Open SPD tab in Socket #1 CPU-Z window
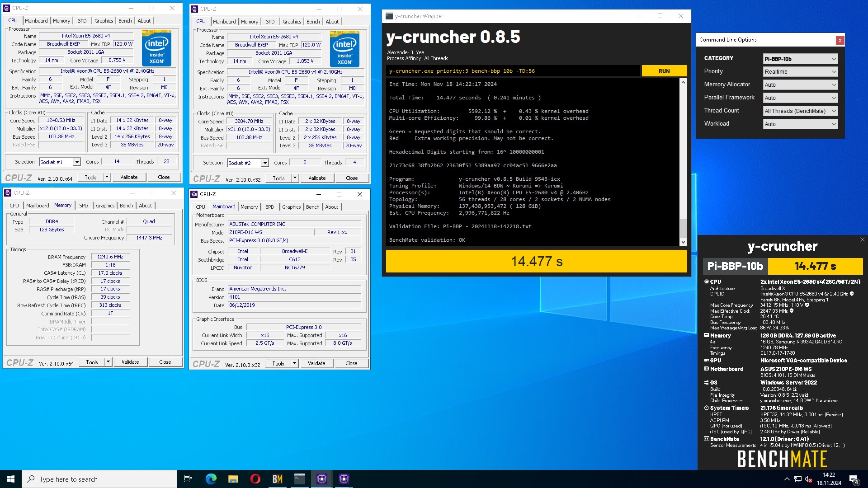868x488 pixels. (x=82, y=21)
